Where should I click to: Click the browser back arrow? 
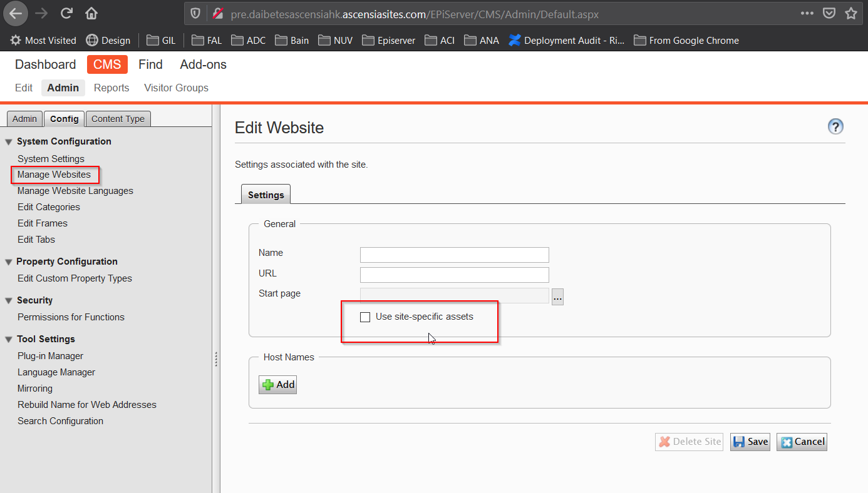tap(16, 13)
